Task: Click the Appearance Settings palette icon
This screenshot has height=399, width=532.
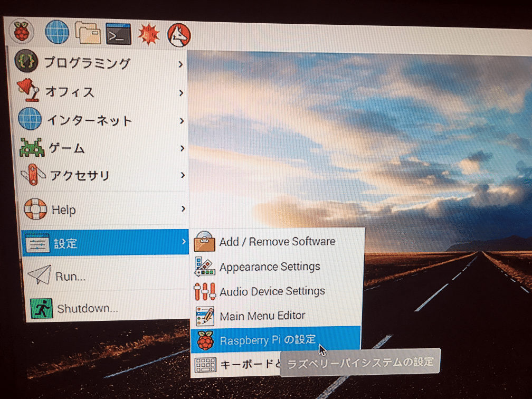Action: point(205,267)
